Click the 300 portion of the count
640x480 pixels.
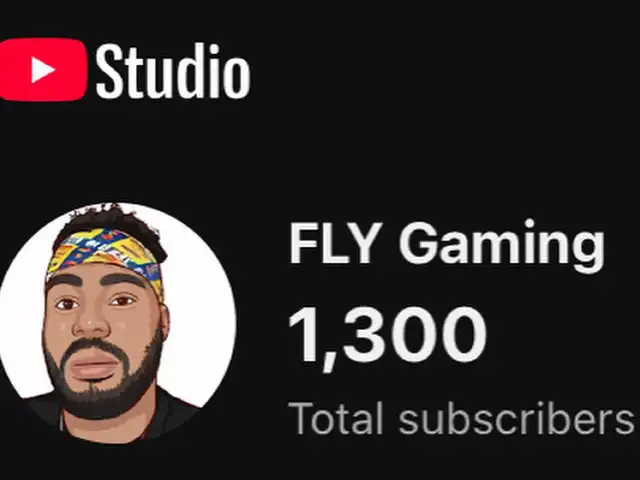point(415,334)
